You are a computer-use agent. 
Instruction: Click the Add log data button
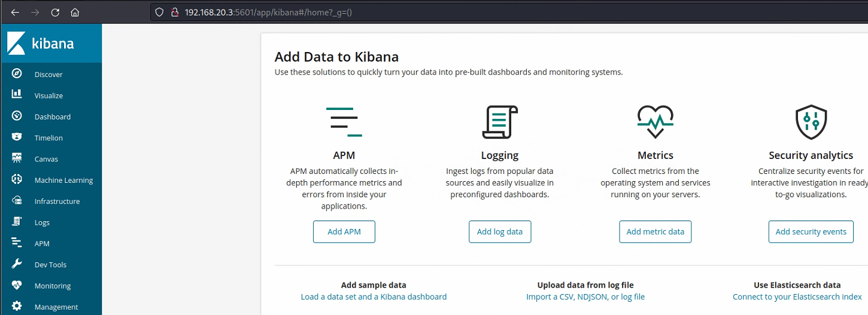click(x=499, y=232)
